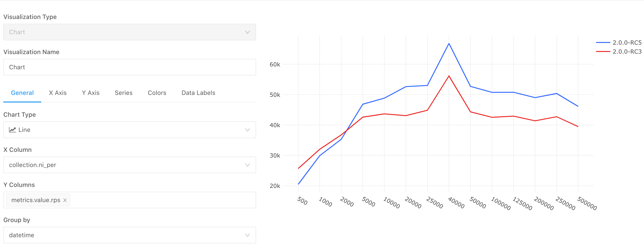Expand the Group by datetime dropdown
Viewport: 644px width, 251px height.
point(247,235)
